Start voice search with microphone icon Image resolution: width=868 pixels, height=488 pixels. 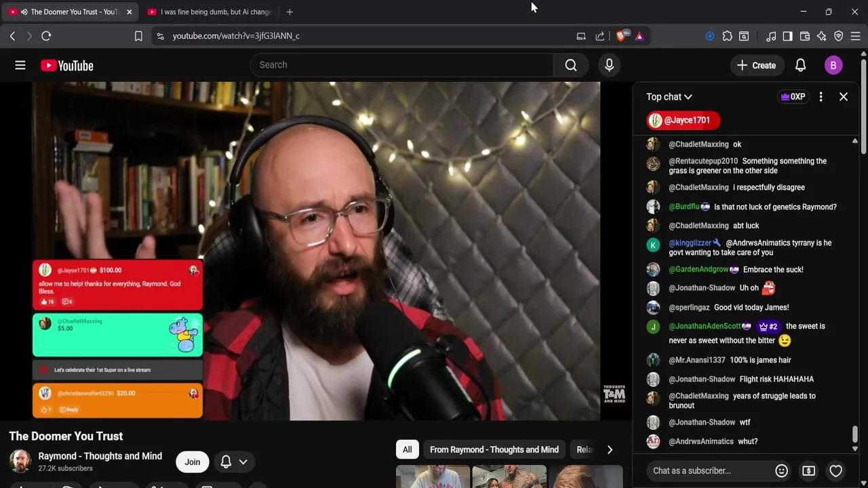pos(609,65)
